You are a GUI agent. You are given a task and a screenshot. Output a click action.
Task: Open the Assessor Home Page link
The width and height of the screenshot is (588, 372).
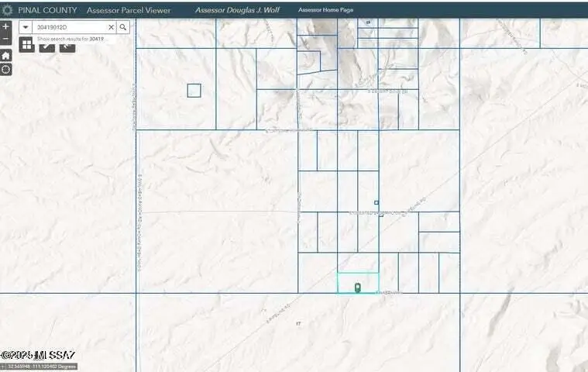coord(325,10)
